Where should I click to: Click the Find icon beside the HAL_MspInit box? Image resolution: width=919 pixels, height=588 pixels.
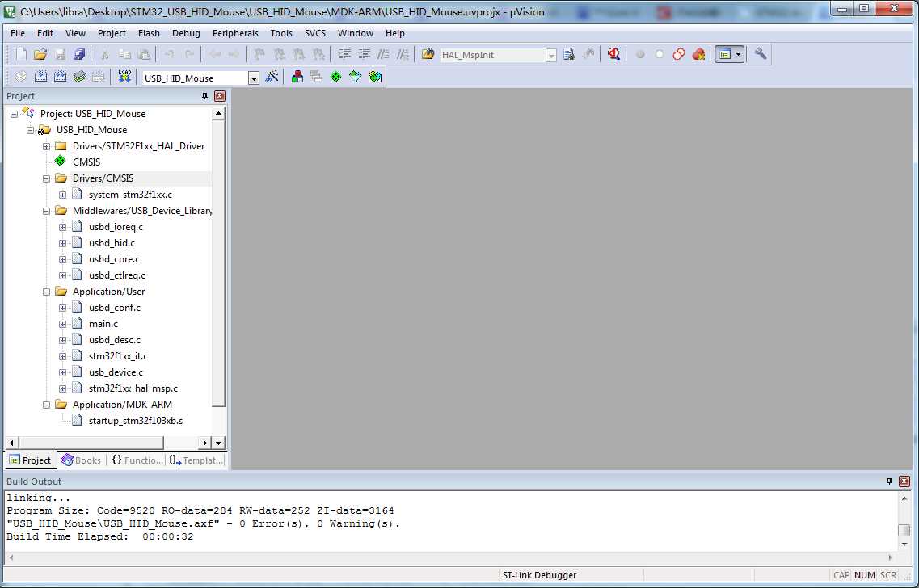click(569, 54)
